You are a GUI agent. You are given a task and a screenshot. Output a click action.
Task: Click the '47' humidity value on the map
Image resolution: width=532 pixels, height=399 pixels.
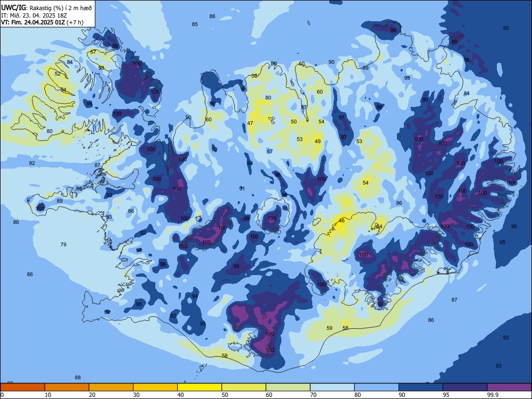(x=250, y=123)
